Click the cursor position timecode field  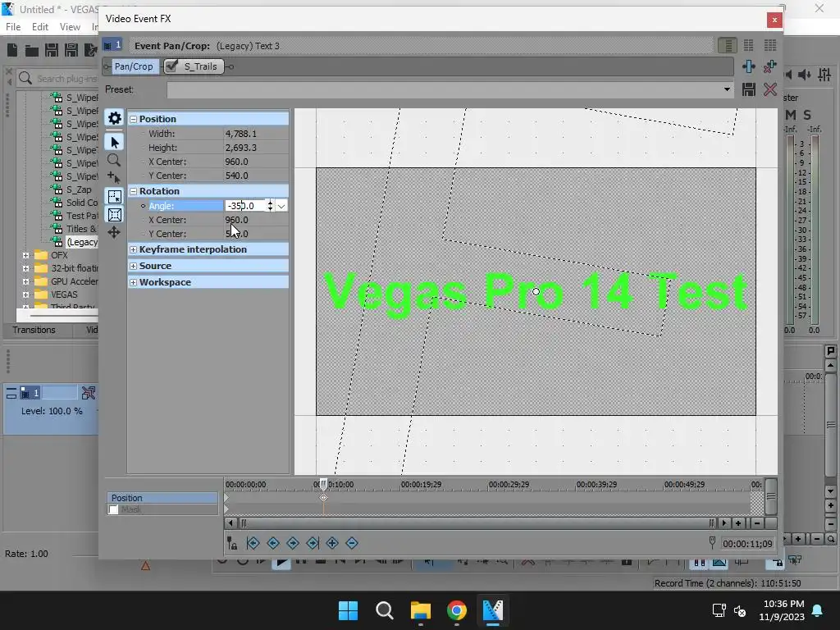[747, 544]
